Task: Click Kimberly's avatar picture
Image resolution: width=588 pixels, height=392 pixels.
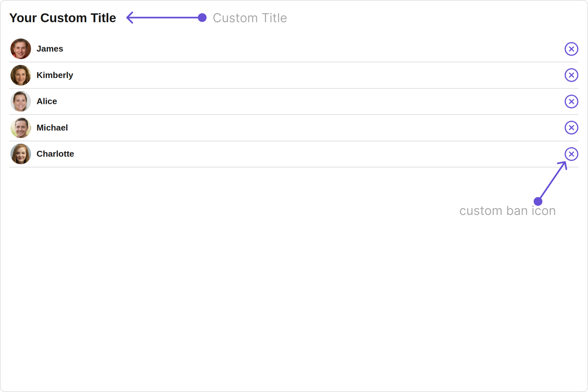Action: point(21,75)
